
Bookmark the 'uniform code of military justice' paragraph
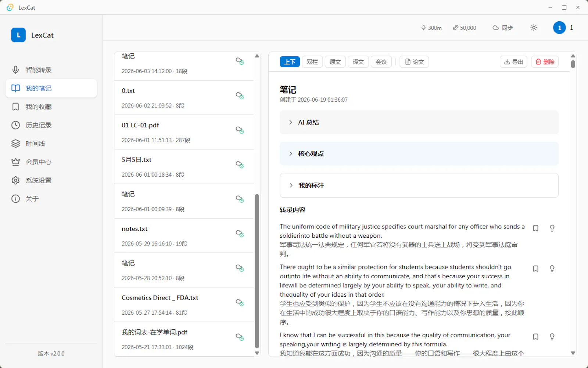[536, 228]
